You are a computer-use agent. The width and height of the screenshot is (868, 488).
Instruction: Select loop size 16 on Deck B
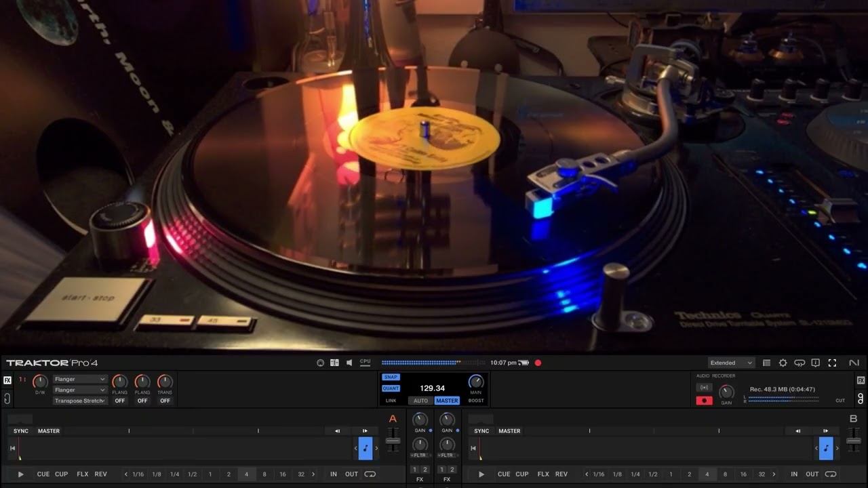point(743,474)
